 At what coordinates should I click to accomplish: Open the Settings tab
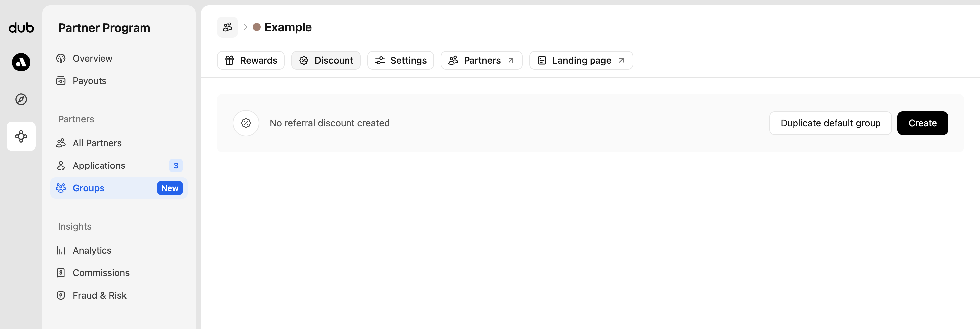click(x=401, y=60)
